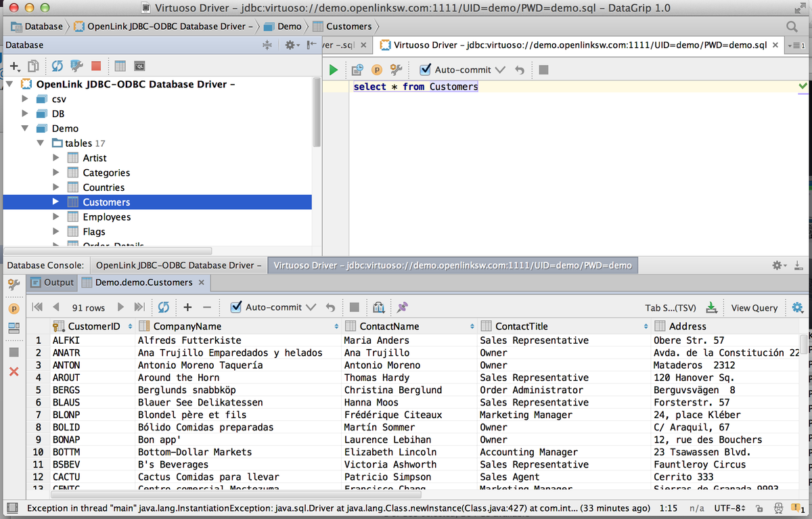Close the Virtuoso Driver editor tab
The image size is (812, 519).
pyautogui.click(x=775, y=45)
